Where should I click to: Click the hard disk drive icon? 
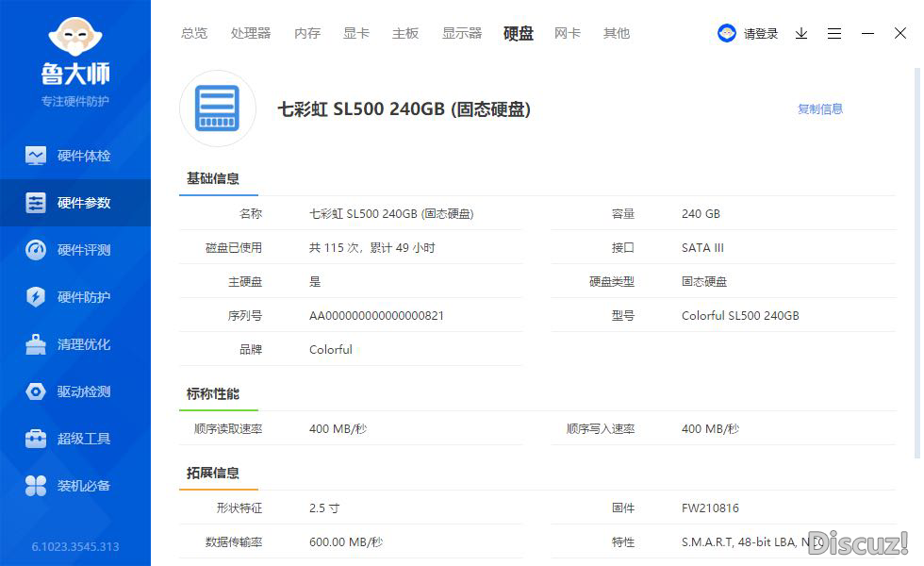click(218, 108)
